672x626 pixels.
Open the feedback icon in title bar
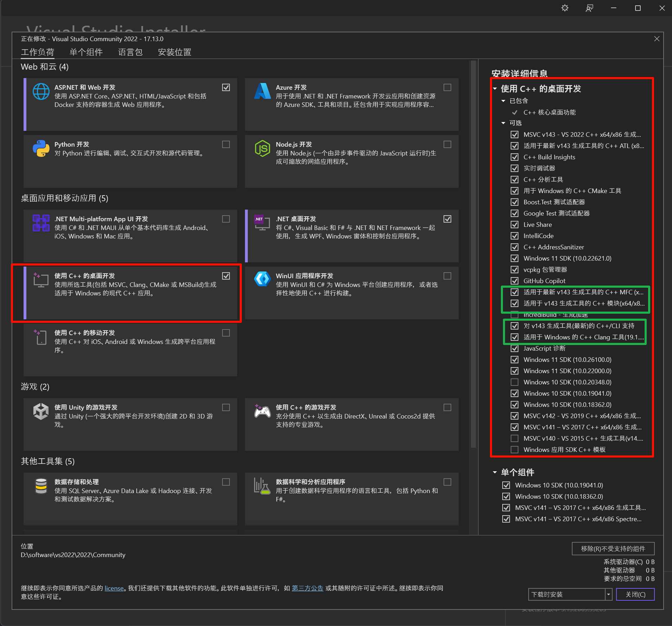(589, 8)
